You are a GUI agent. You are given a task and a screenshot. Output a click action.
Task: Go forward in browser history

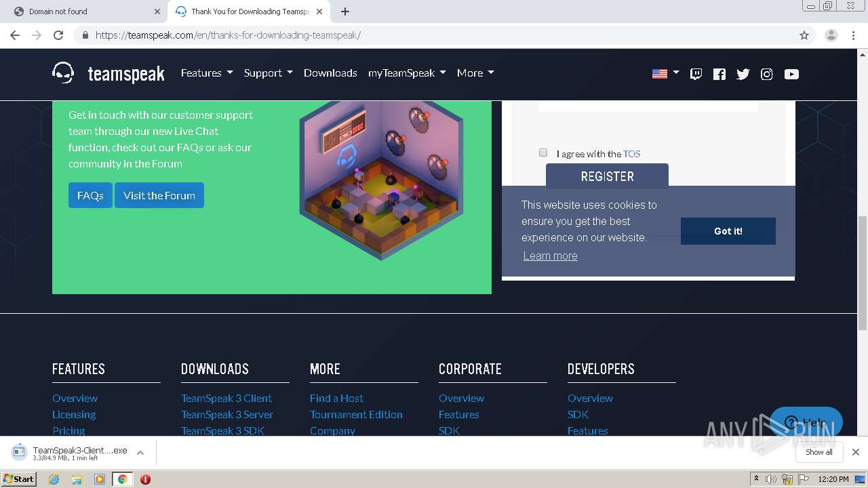(x=37, y=35)
